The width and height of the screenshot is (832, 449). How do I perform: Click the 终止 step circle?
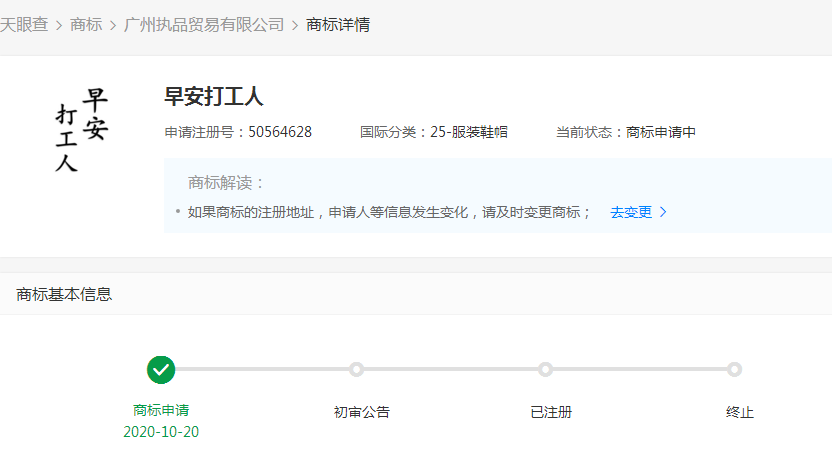734,369
